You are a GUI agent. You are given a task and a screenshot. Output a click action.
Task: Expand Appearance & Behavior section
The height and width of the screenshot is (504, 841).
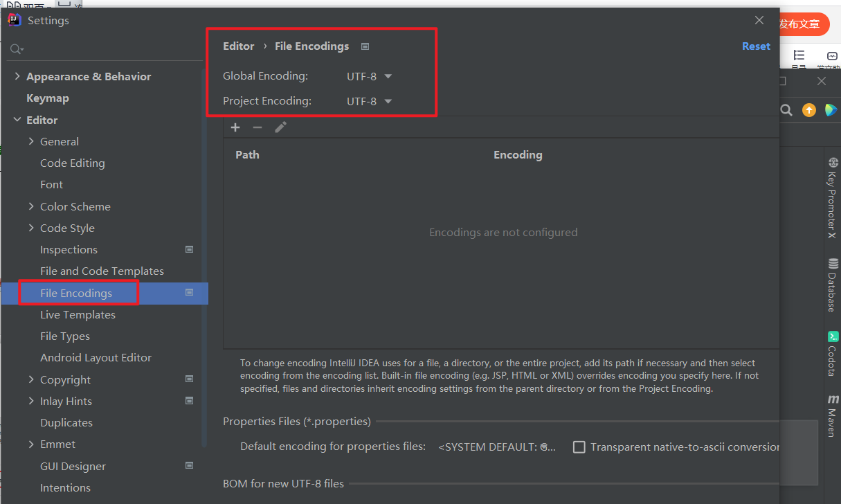[17, 76]
